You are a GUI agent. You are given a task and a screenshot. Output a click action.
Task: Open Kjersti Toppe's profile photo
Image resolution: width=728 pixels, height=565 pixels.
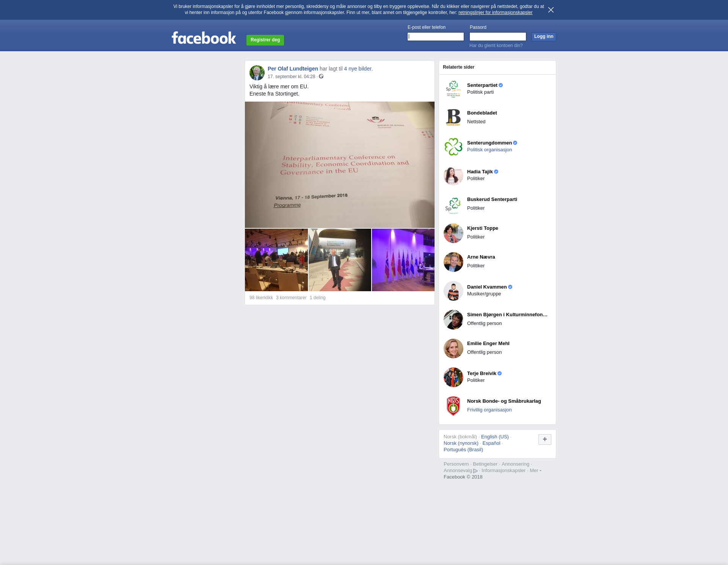[453, 233]
